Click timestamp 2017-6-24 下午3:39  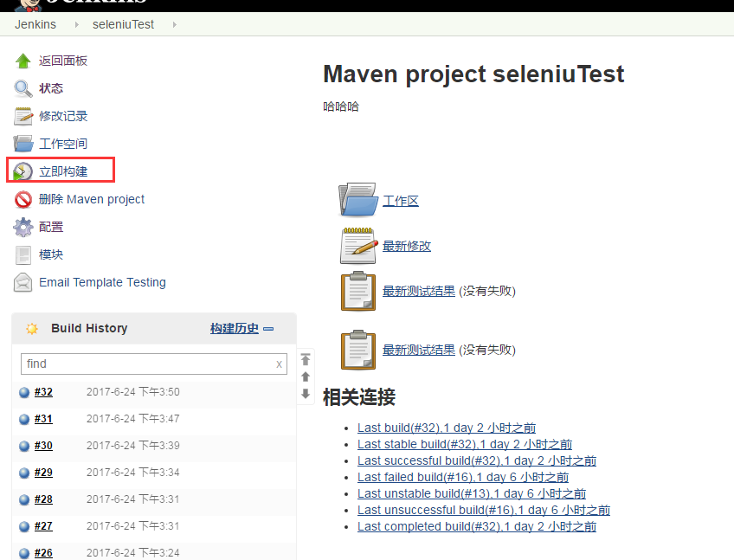(133, 445)
